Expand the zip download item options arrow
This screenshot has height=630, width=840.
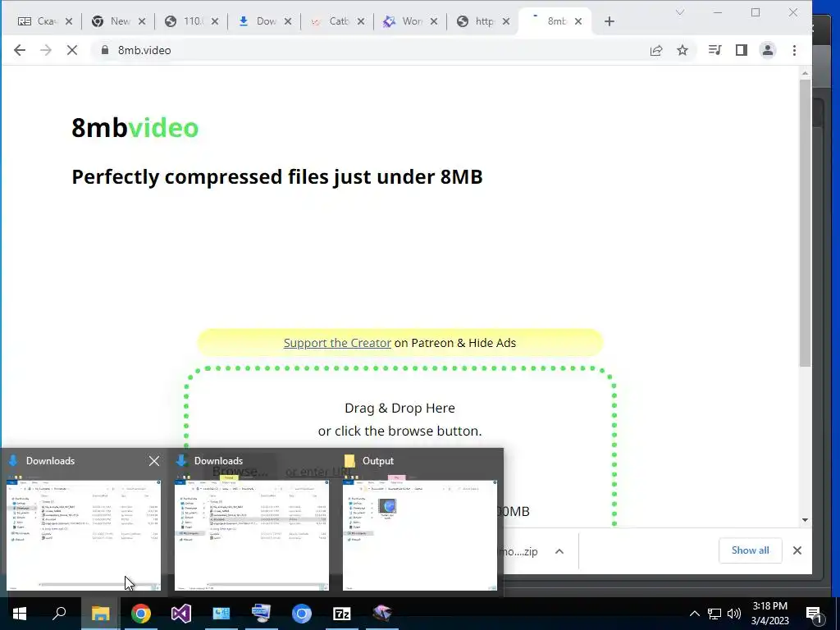(x=559, y=551)
